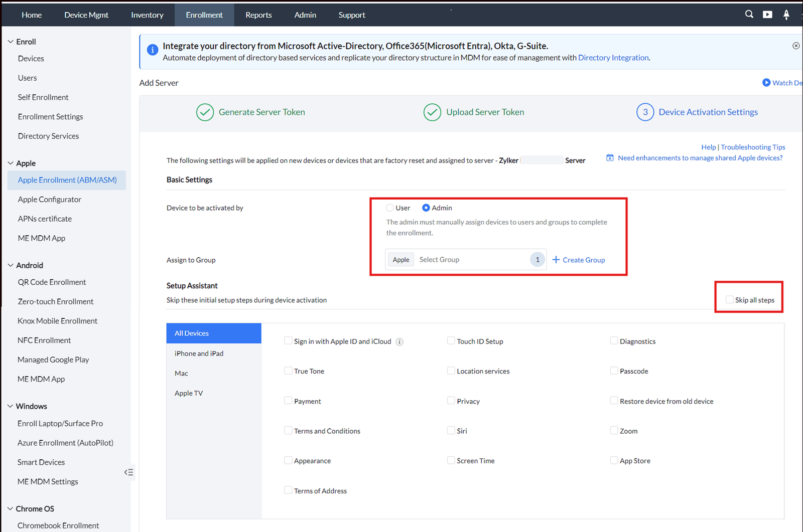Viewport: 803px width, 532px height.
Task: Check the Siri checkbox
Action: (451, 430)
